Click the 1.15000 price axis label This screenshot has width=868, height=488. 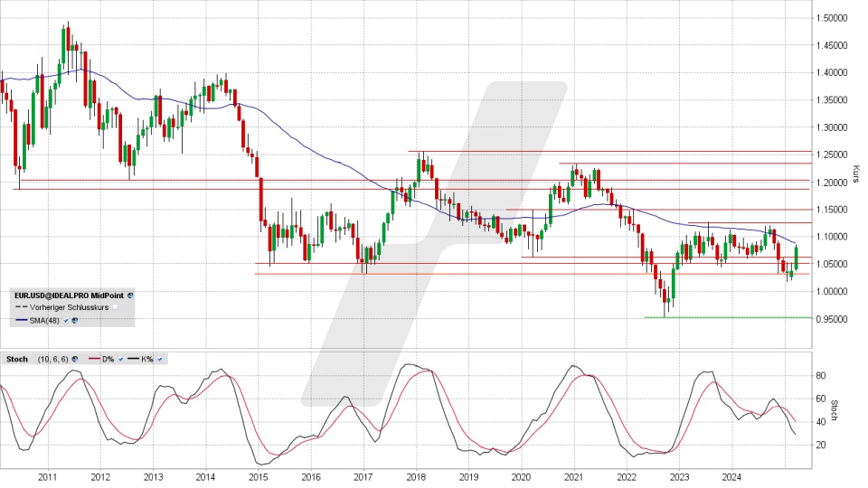coord(832,210)
